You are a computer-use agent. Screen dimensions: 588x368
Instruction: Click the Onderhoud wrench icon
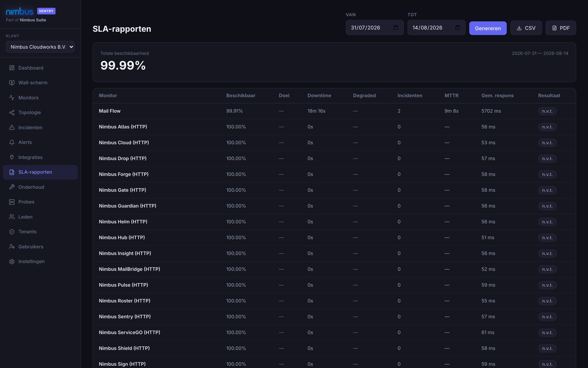pos(12,187)
